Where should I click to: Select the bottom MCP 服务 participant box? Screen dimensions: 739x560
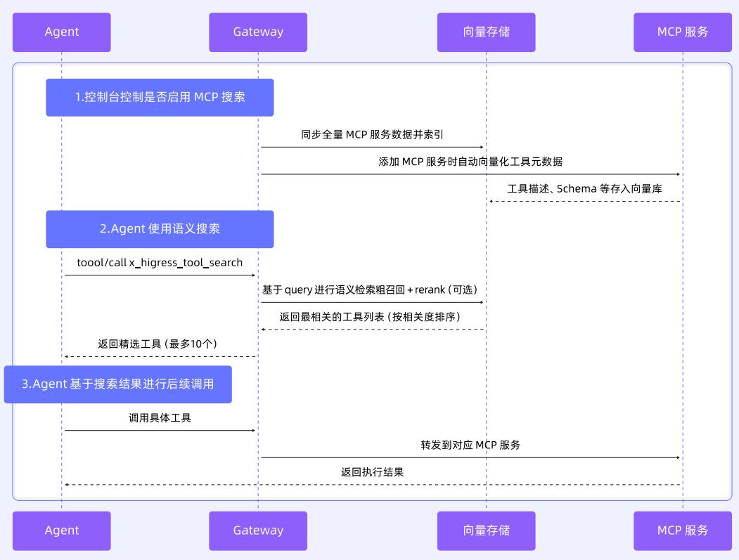(682, 530)
